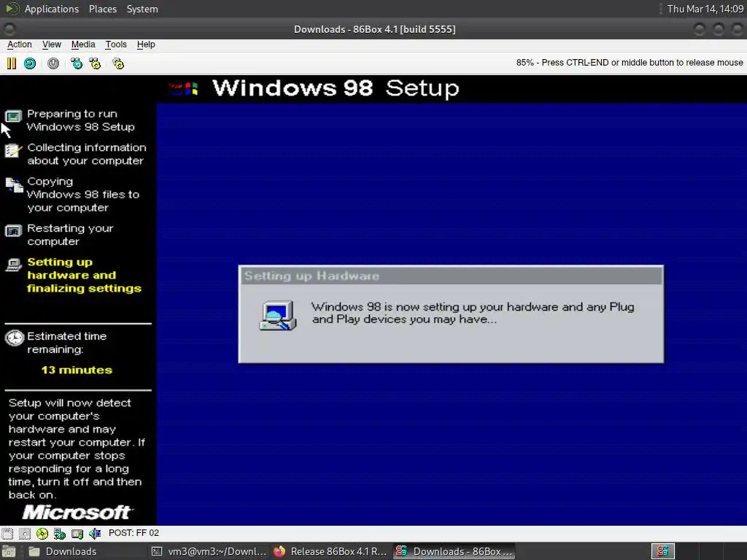The image size is (747, 560).
Task: Open settings with the gear toolbar icon
Action: [118, 63]
